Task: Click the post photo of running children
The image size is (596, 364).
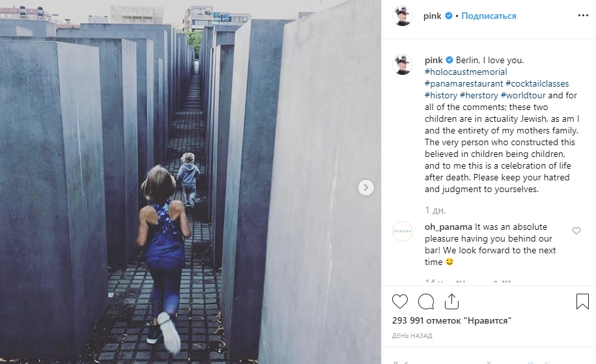Action: [x=190, y=182]
